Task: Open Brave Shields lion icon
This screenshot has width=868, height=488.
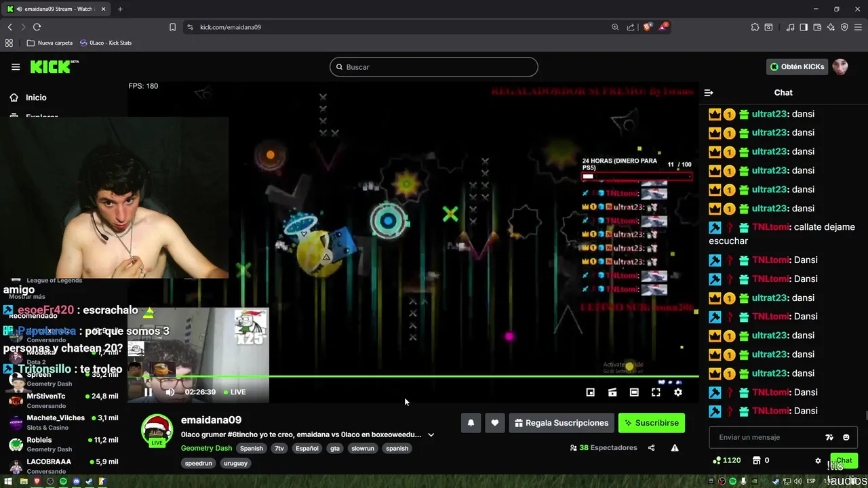Action: tap(648, 27)
